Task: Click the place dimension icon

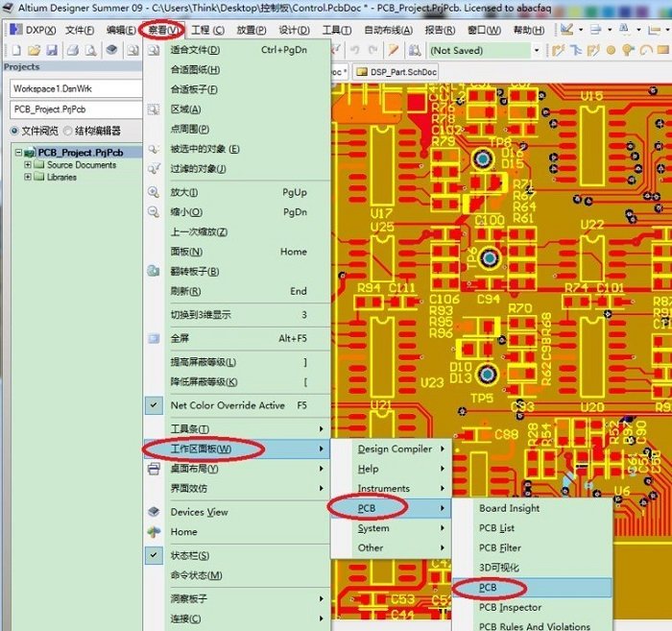Action: point(654,30)
